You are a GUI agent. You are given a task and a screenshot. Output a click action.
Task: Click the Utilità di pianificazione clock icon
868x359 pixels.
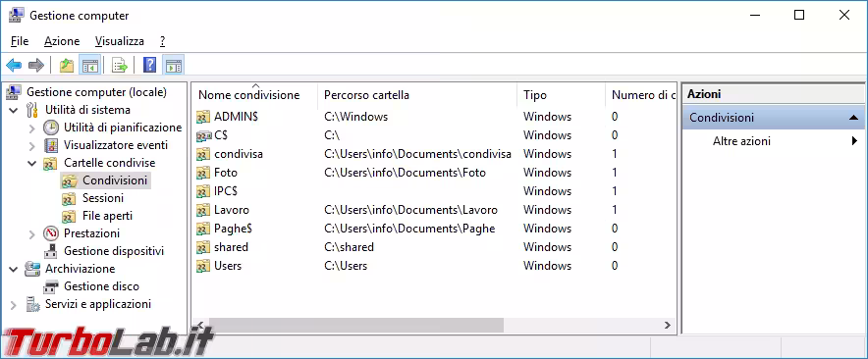(x=51, y=128)
